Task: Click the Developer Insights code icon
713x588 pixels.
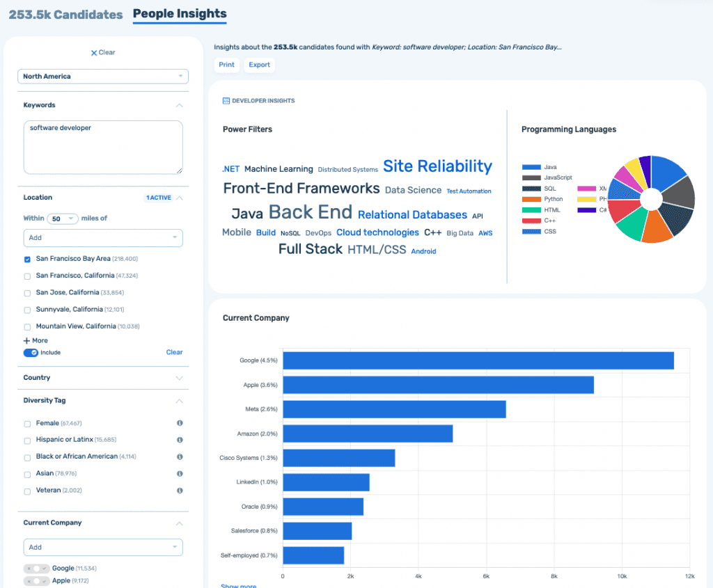Action: point(226,101)
